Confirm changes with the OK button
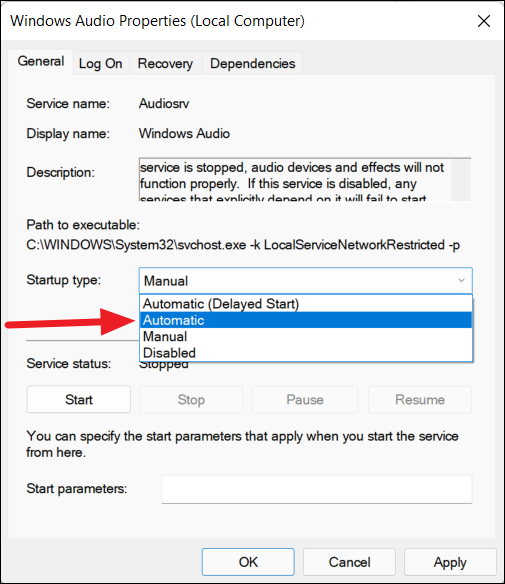This screenshot has width=505, height=584. pos(248,562)
